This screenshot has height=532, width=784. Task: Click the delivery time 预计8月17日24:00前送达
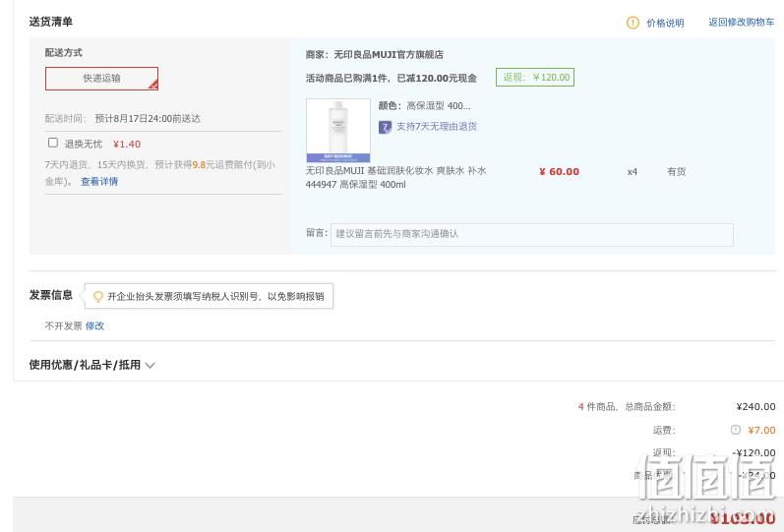pos(148,119)
